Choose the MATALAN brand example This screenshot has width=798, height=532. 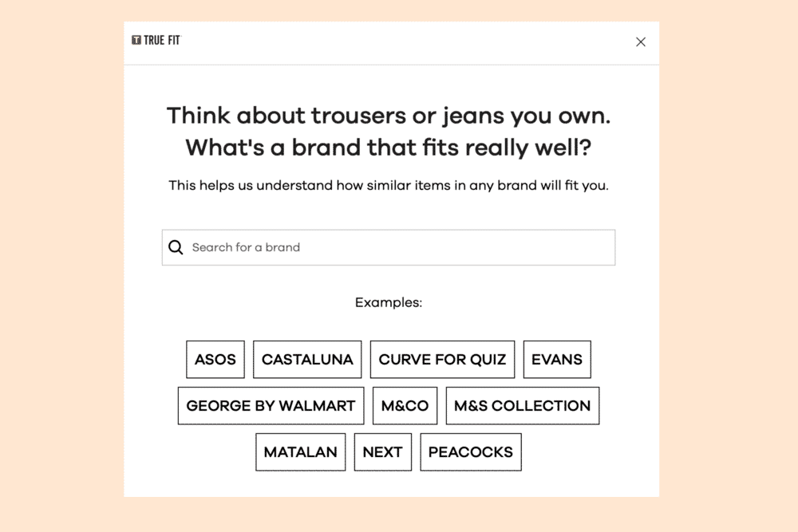coord(300,451)
